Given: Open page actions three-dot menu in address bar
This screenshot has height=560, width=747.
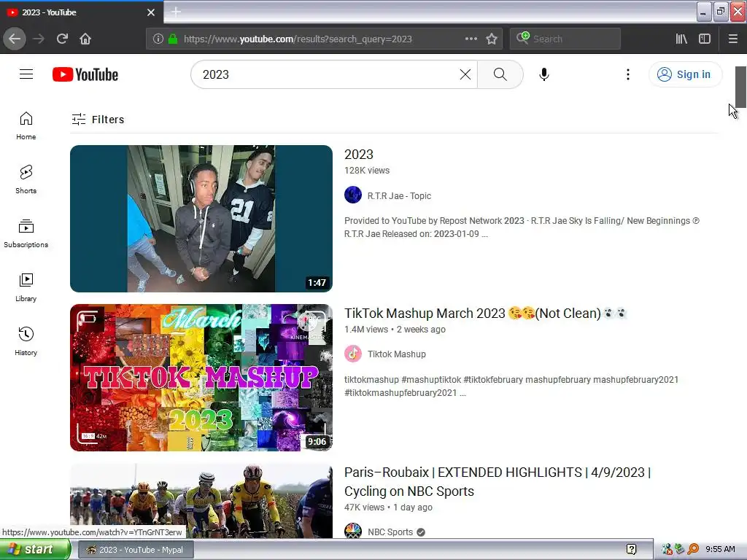Looking at the screenshot, I should click(471, 39).
